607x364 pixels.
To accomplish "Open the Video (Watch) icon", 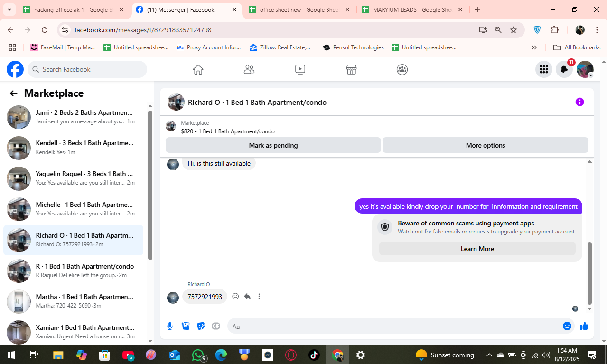I will 300,70.
